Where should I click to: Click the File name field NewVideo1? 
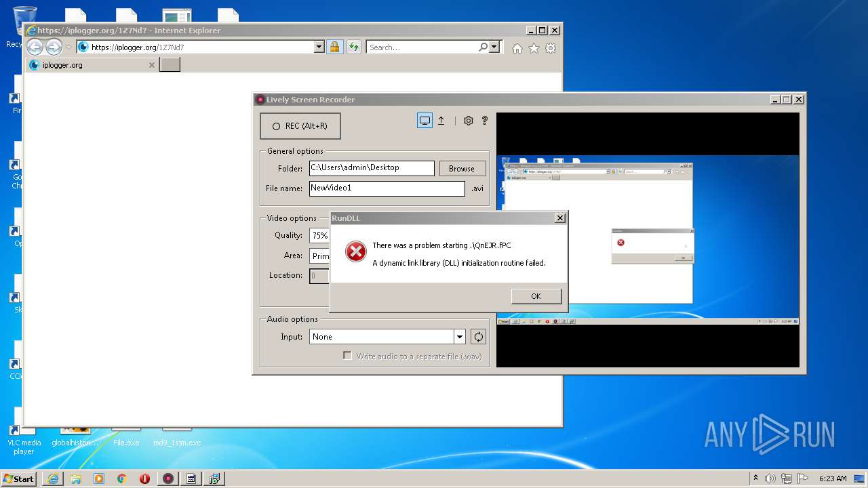387,188
